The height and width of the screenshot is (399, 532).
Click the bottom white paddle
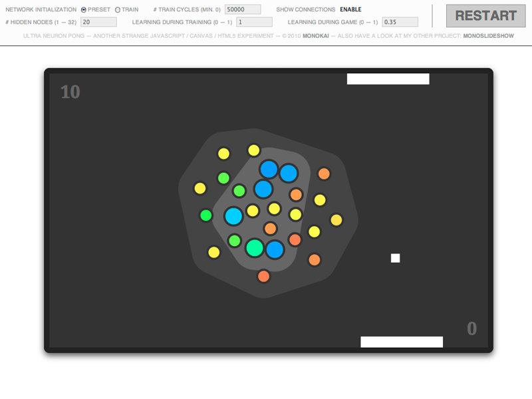click(x=401, y=341)
